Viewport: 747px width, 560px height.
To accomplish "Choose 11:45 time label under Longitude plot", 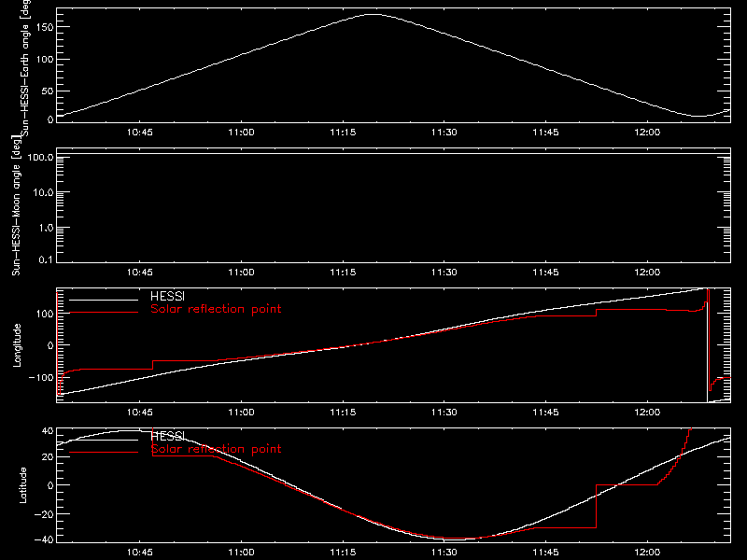I will point(545,413).
